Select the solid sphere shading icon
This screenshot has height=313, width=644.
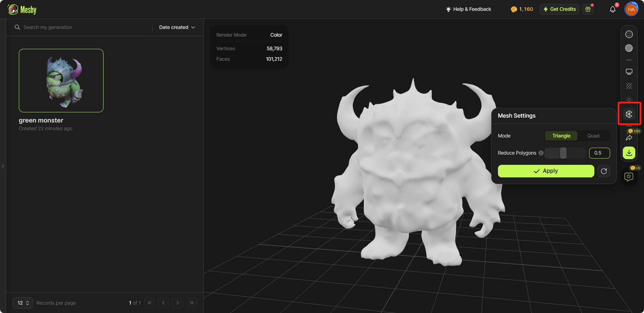pos(629,48)
